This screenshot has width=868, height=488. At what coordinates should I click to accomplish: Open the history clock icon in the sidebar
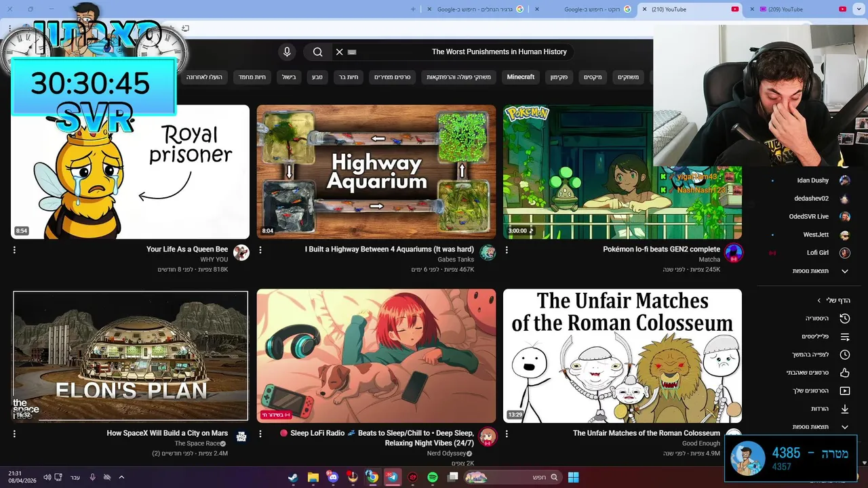(845, 319)
